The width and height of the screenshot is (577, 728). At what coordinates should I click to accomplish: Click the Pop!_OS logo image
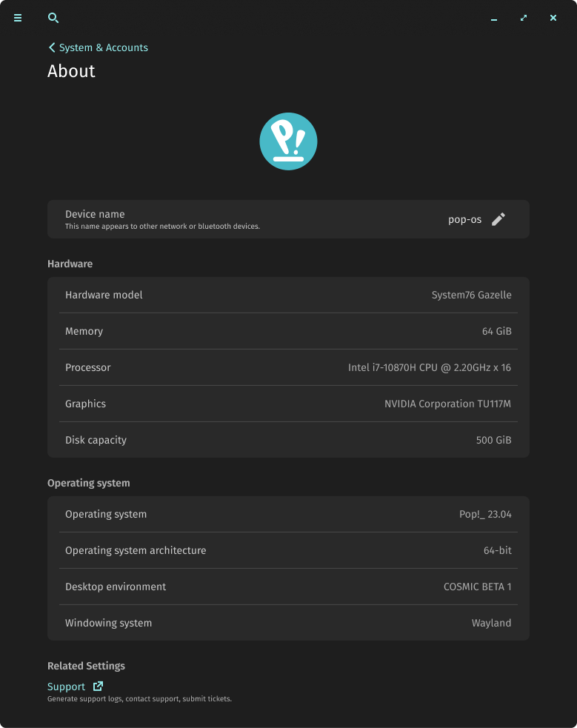click(x=288, y=141)
